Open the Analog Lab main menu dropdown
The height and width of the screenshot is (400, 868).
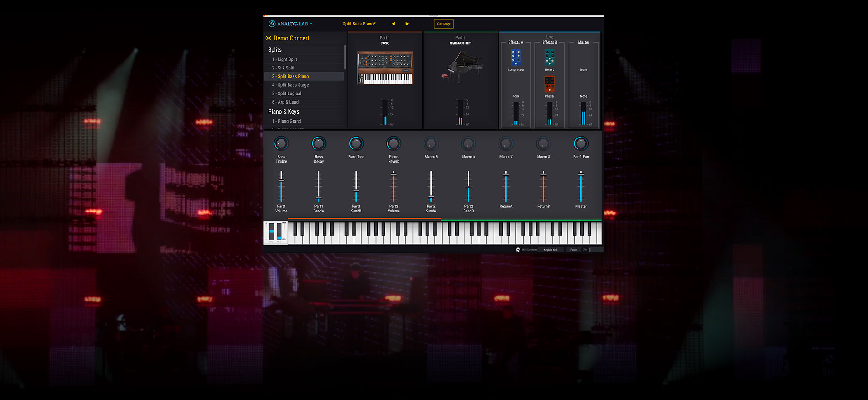click(x=291, y=24)
